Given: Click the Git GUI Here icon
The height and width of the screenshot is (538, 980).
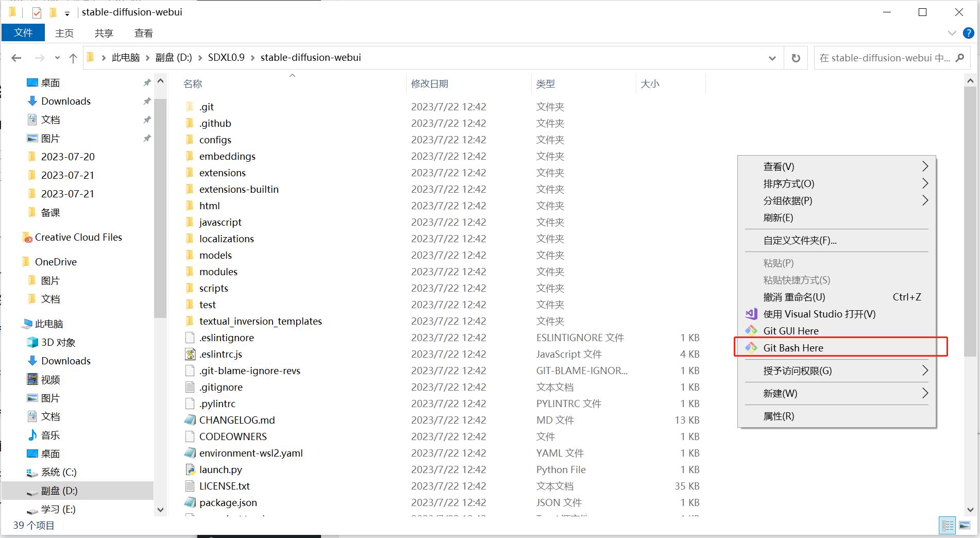Looking at the screenshot, I should [751, 331].
